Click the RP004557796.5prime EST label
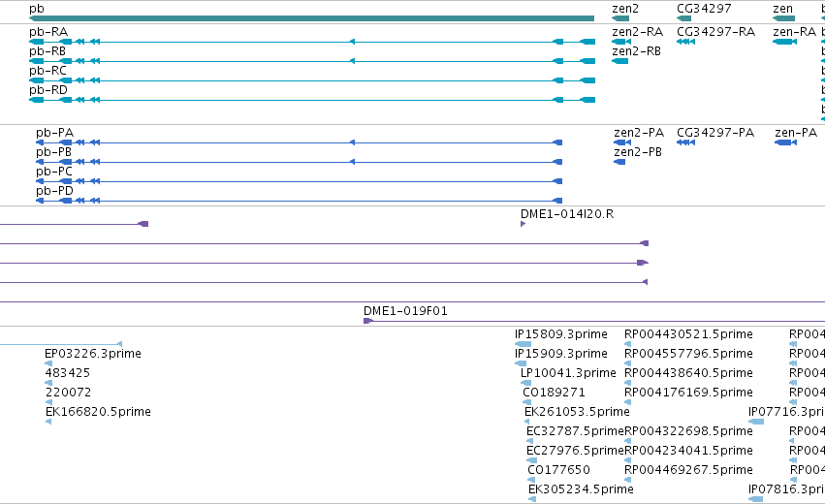This screenshot has width=825, height=504. 688,354
